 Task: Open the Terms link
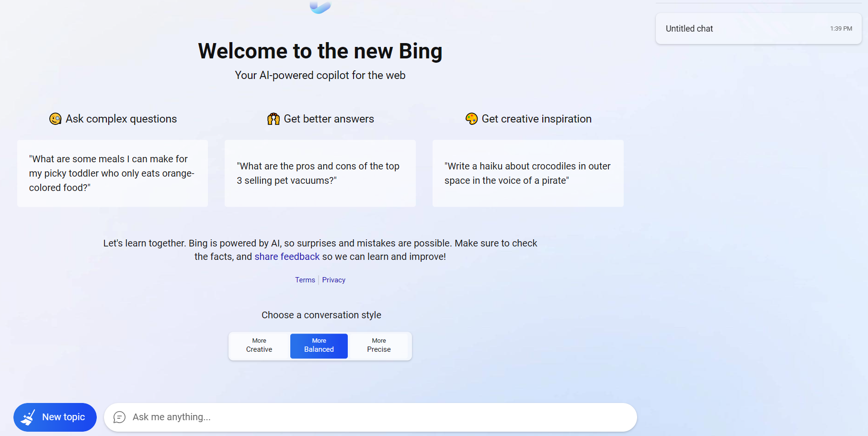point(305,280)
